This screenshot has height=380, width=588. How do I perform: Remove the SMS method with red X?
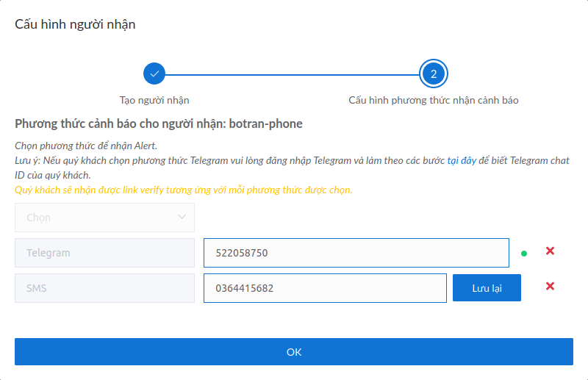click(550, 286)
